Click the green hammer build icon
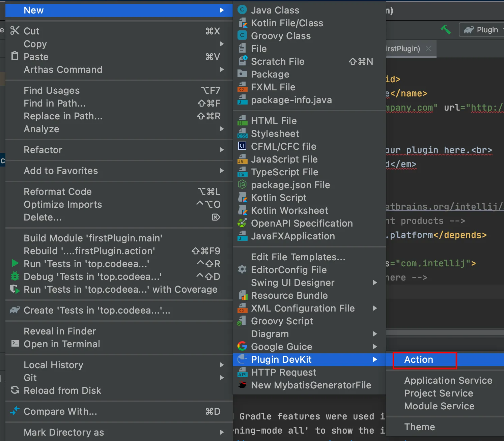Image resolution: width=504 pixels, height=441 pixels. tap(446, 30)
